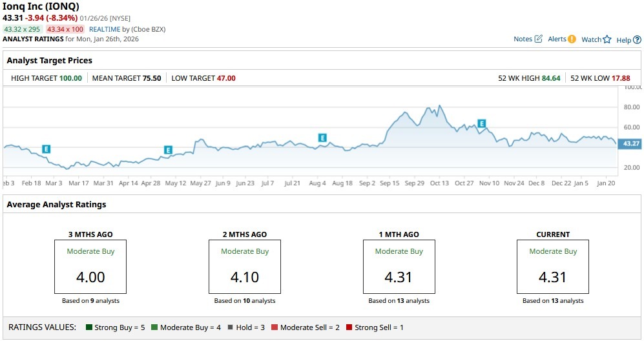Click the 43.27 current price chart label
The image size is (644, 341).
[x=630, y=143]
